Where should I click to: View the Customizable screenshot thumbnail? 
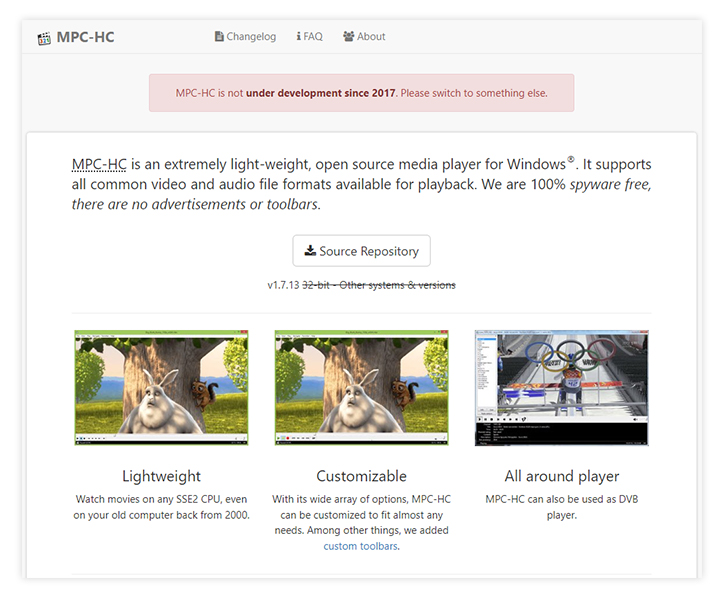(361, 388)
